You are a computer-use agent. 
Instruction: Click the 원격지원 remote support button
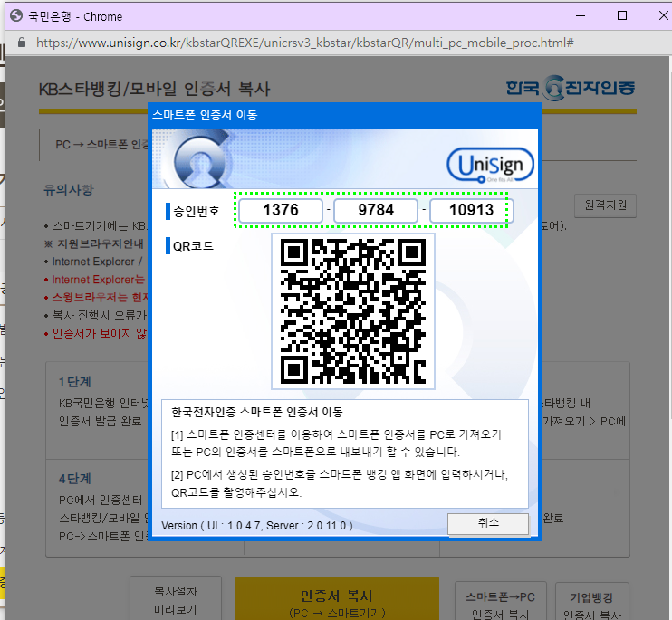click(605, 205)
